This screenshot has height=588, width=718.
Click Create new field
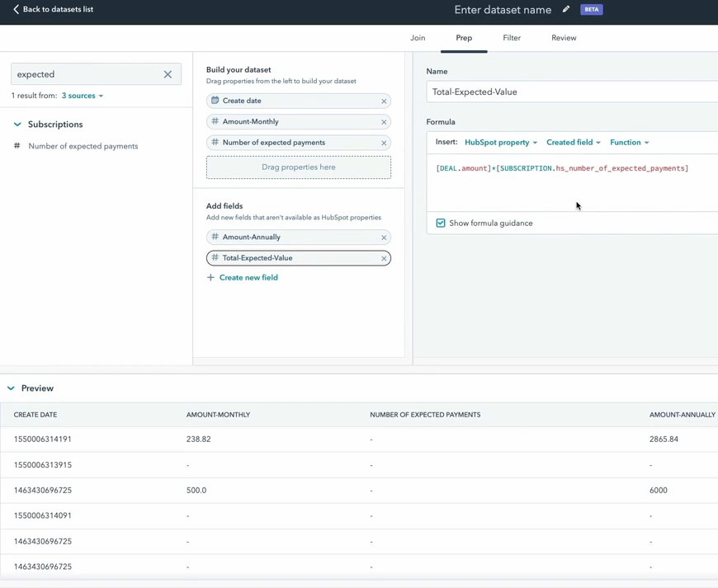coord(249,277)
